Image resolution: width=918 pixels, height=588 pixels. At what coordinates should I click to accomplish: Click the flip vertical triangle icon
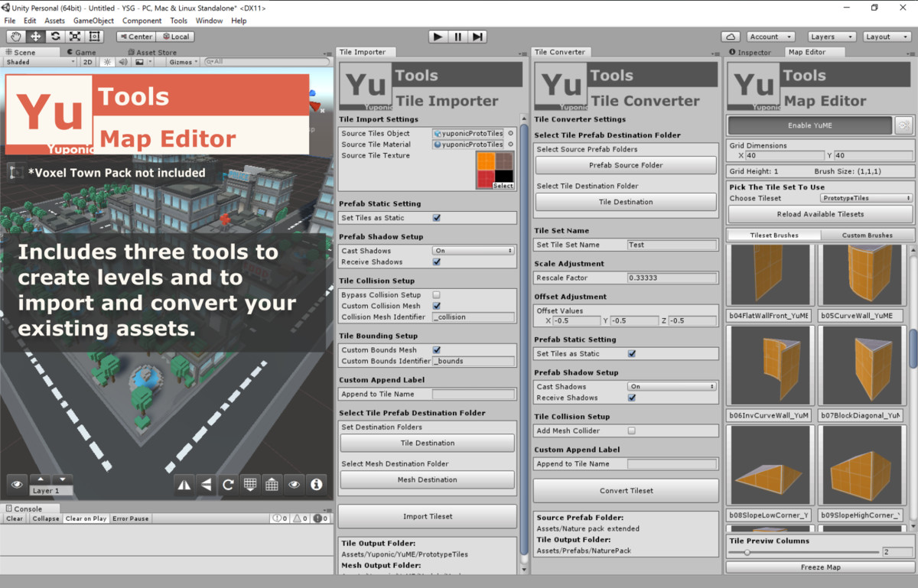(x=206, y=484)
